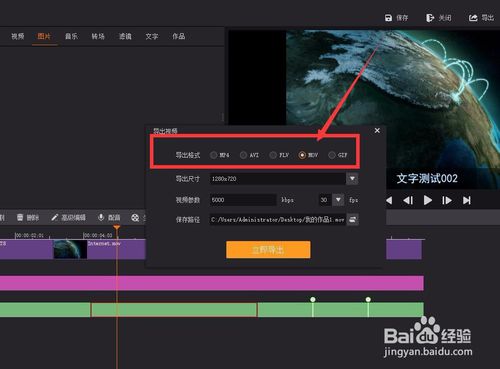Open the advanced edit pencil tool
Screen dimensions: 500x369
click(x=55, y=218)
